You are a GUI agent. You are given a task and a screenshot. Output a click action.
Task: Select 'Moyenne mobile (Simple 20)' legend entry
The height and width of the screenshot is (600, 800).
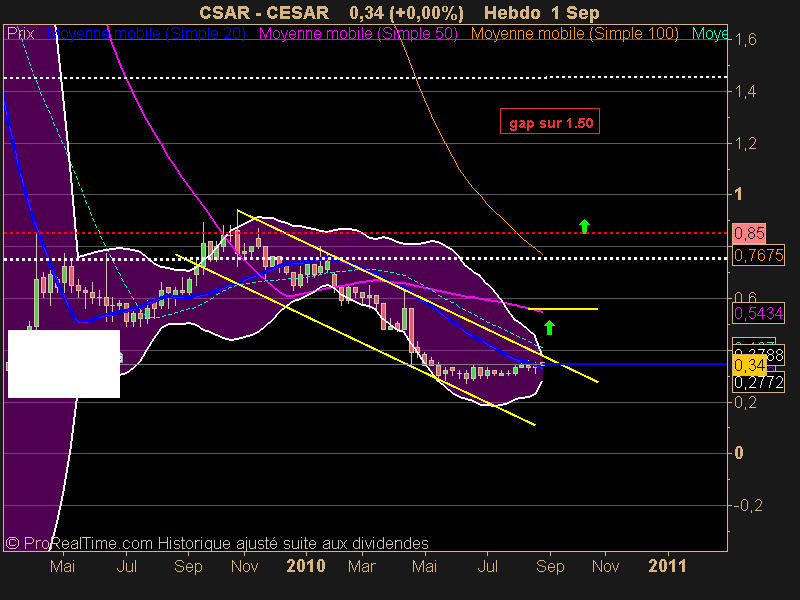pos(146,34)
